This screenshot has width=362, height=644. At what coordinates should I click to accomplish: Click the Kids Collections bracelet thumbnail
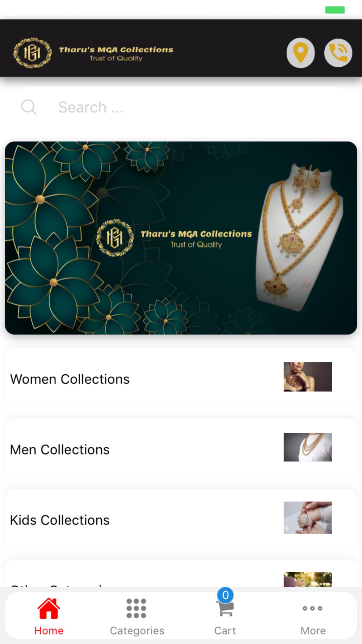(x=308, y=518)
